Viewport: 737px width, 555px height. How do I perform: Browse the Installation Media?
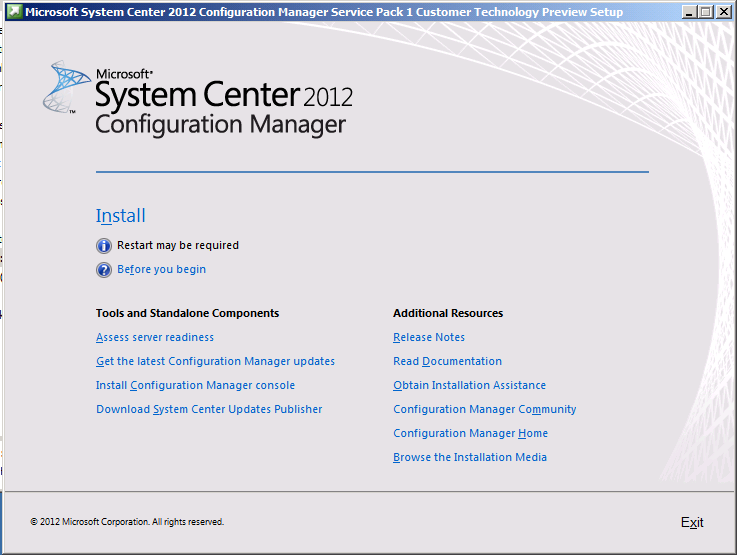pyautogui.click(x=470, y=457)
